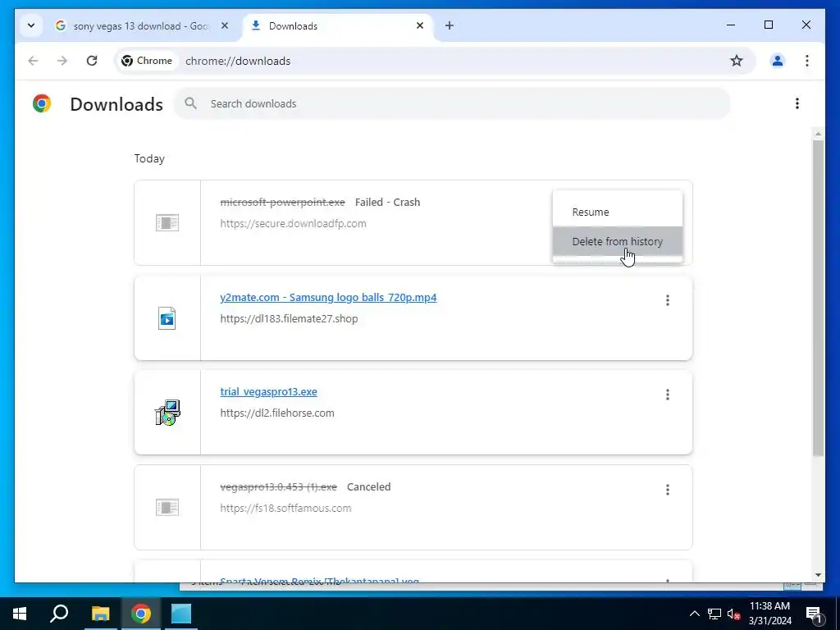Click the page scrollbar thumb

pyautogui.click(x=818, y=298)
